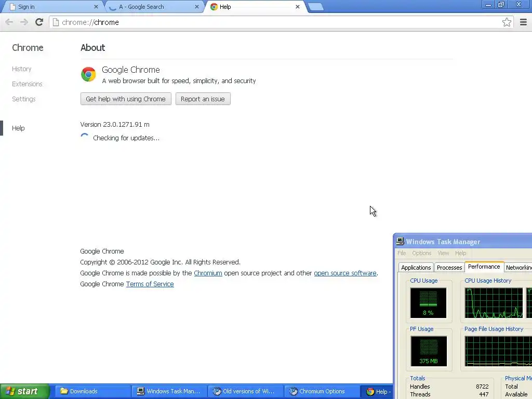532x399 pixels.
Task: Switch to Processes tab in Task Manager
Action: [449, 268]
